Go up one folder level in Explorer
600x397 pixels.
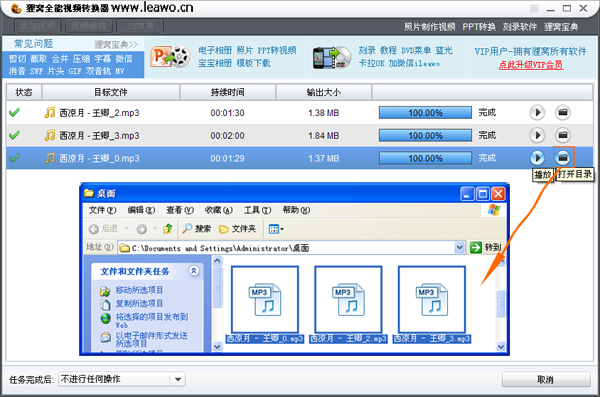click(x=168, y=229)
